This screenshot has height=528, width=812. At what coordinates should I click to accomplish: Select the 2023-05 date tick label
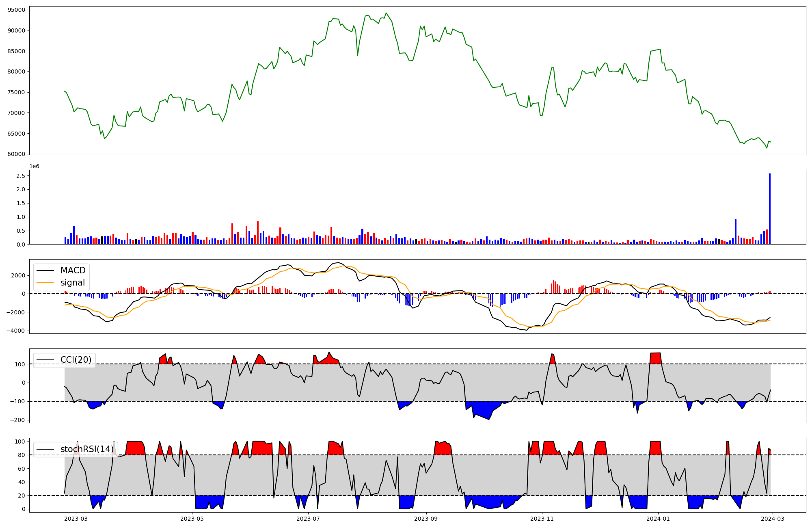[192, 518]
